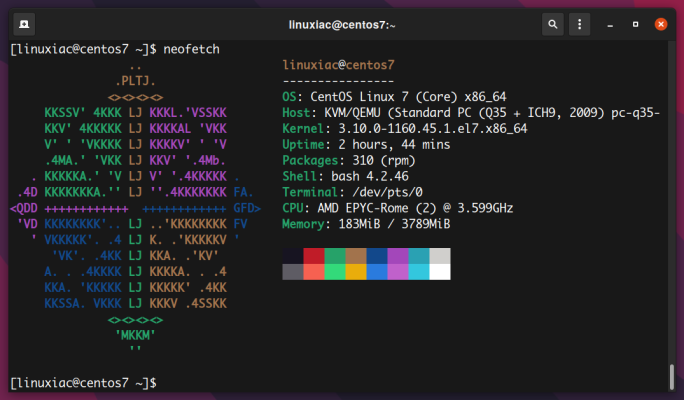Minimize the terminal window
Screen dimensions: 684x400
coord(610,25)
